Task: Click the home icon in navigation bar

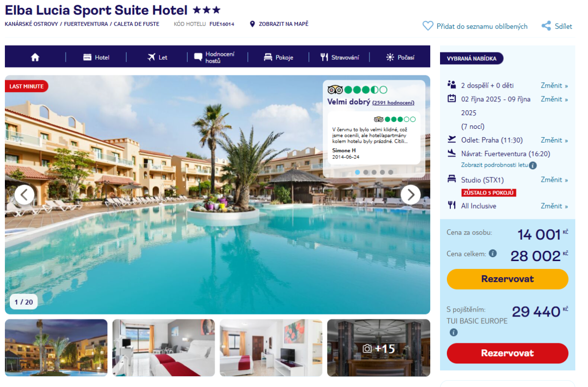Action: point(35,57)
